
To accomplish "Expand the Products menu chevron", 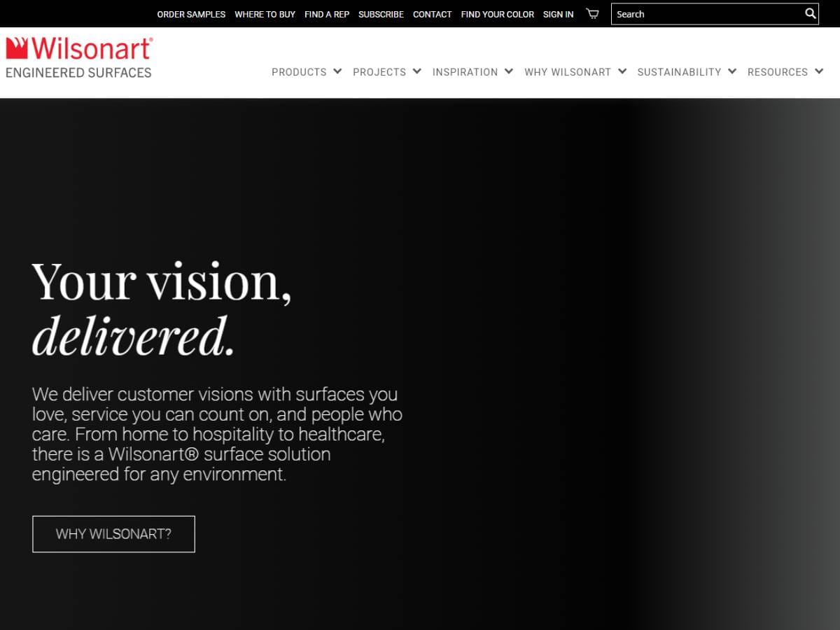I will tap(337, 71).
